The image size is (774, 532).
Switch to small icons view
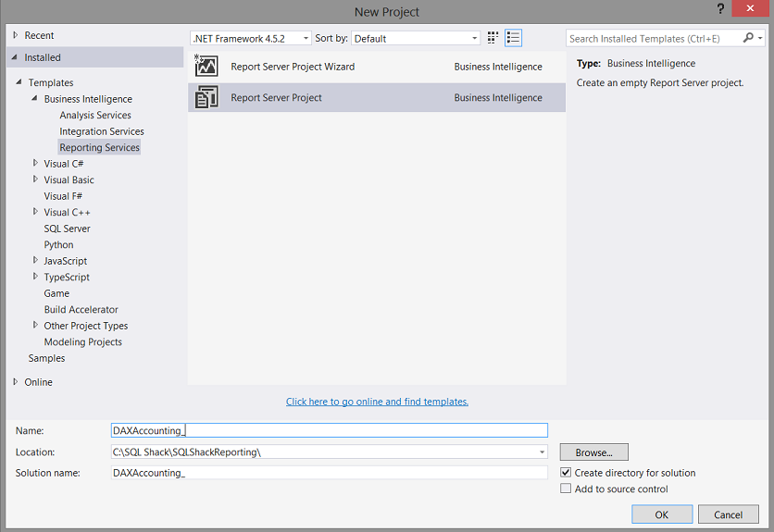click(493, 38)
